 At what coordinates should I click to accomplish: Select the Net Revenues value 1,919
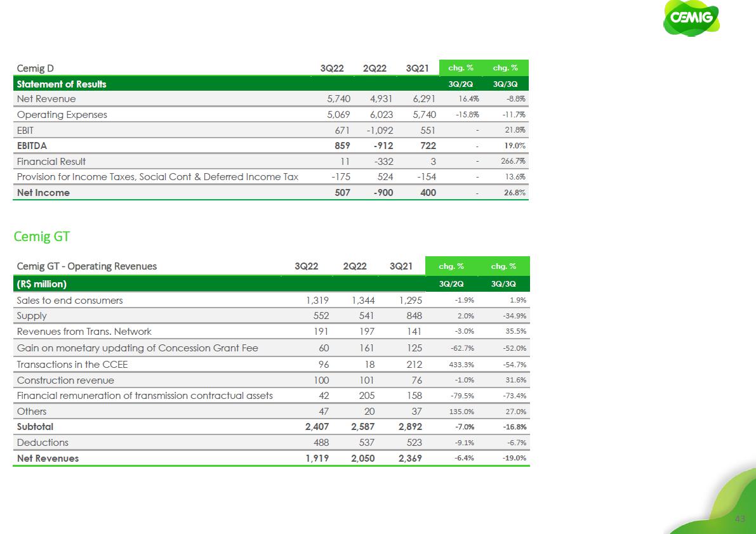(316, 458)
